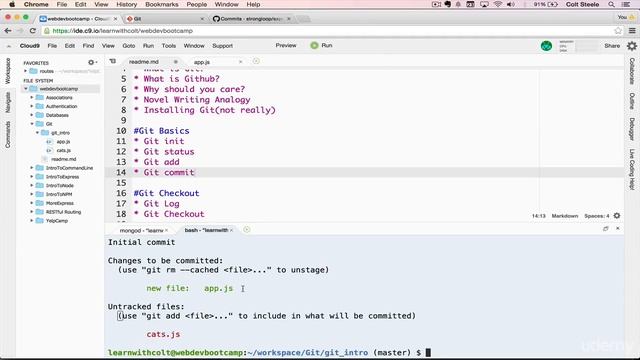Open the Support menu
Screen dimensions: 640x360
[x=222, y=46]
